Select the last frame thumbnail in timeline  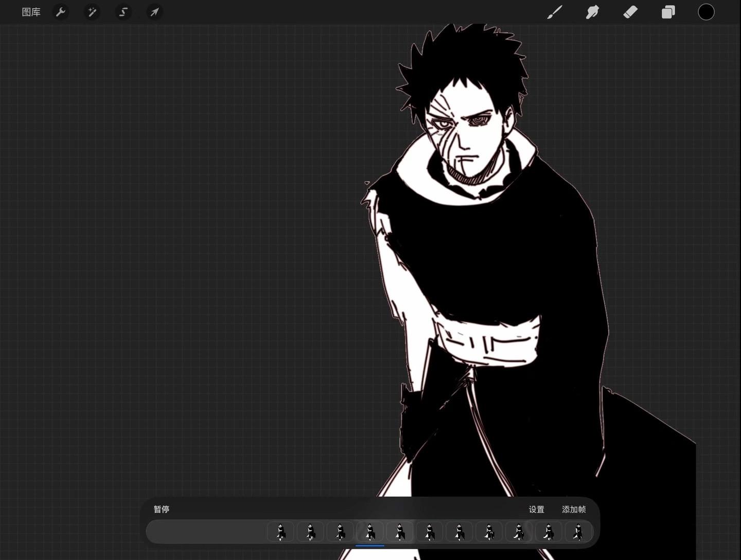coord(578,532)
